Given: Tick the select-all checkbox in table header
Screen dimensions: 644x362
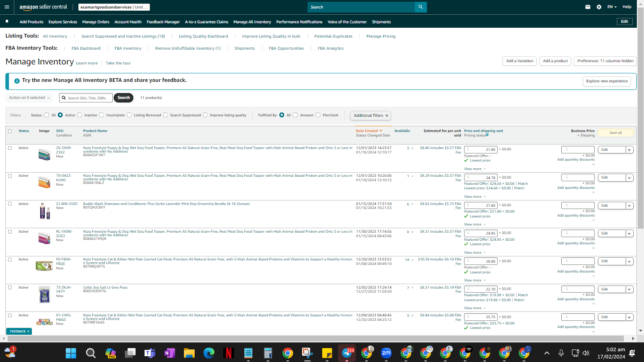Looking at the screenshot, I should 10,131.
